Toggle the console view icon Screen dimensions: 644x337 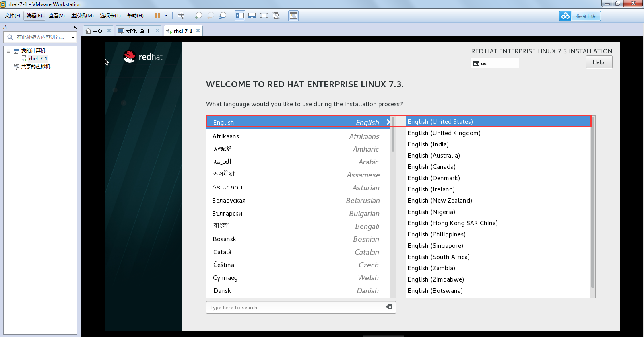[293, 16]
